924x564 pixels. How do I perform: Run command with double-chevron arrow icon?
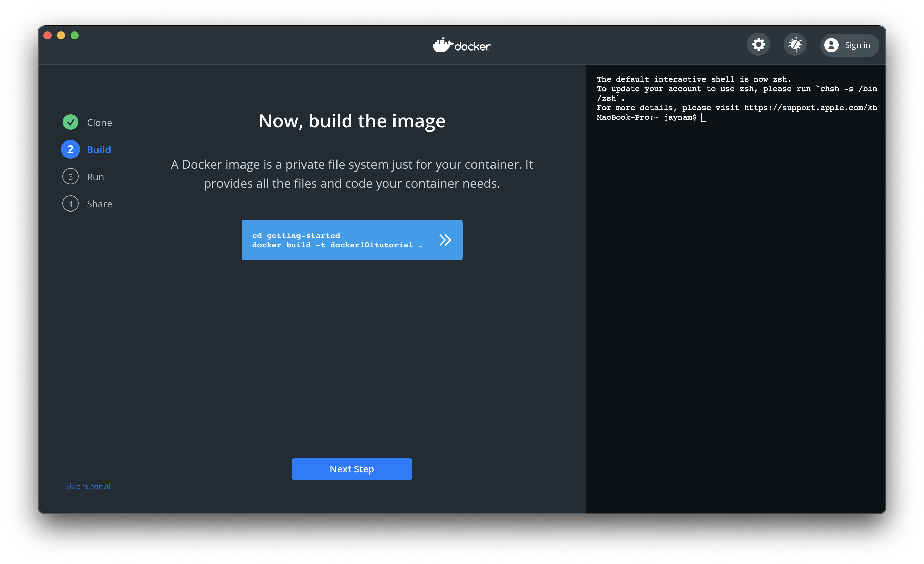click(445, 240)
